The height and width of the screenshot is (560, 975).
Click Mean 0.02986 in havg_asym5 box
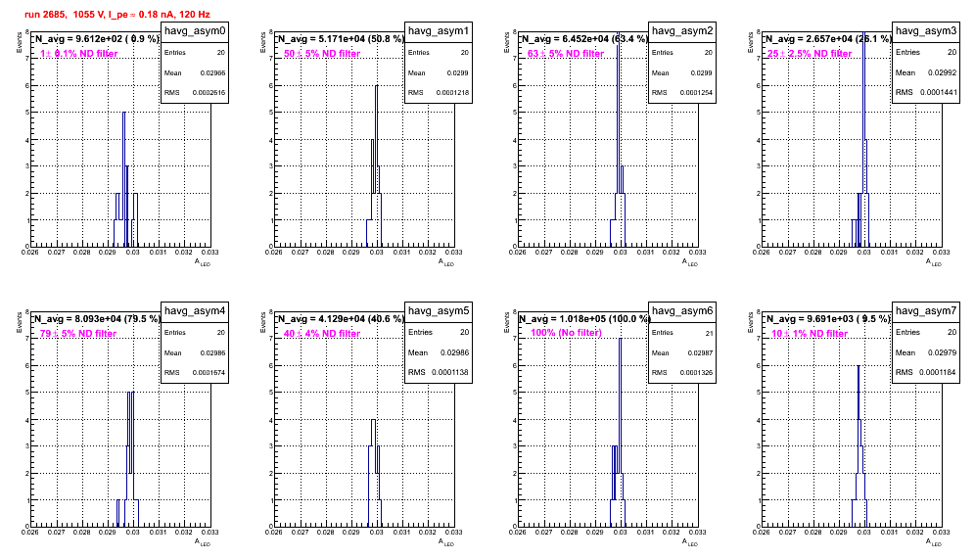[439, 352]
